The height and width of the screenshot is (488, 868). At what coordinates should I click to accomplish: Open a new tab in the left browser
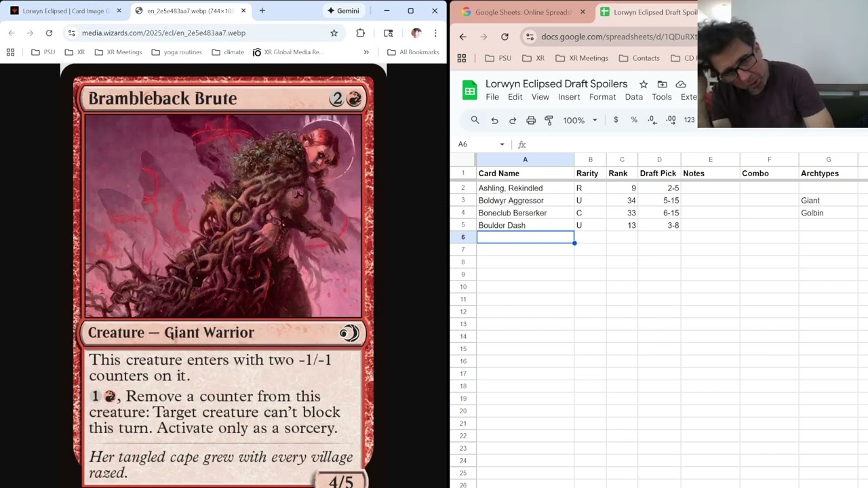click(x=262, y=11)
